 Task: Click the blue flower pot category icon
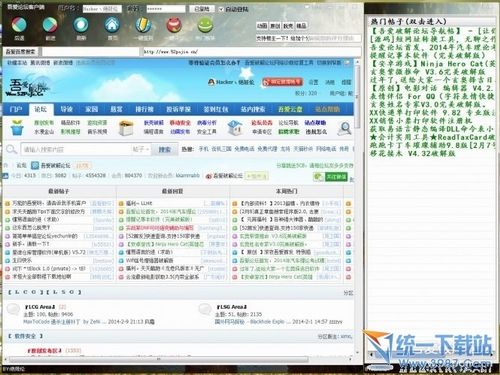(17, 127)
